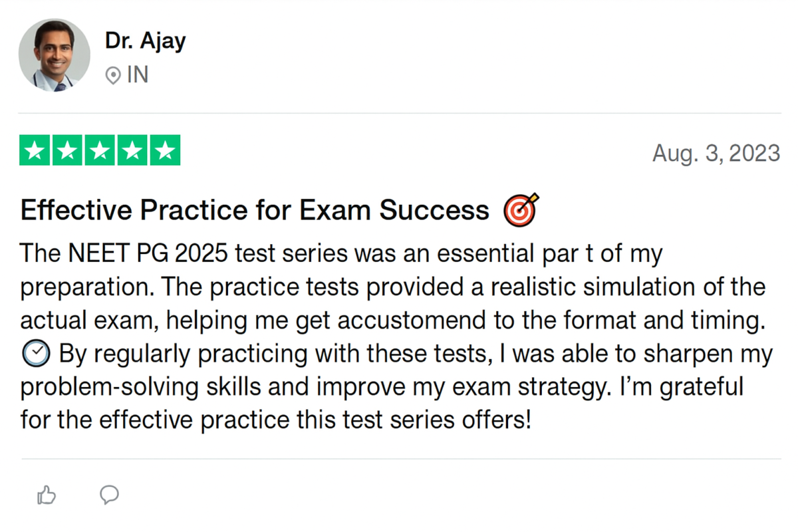This screenshot has height=532, width=798.
Task: Select the IN country label
Action: 138,75
